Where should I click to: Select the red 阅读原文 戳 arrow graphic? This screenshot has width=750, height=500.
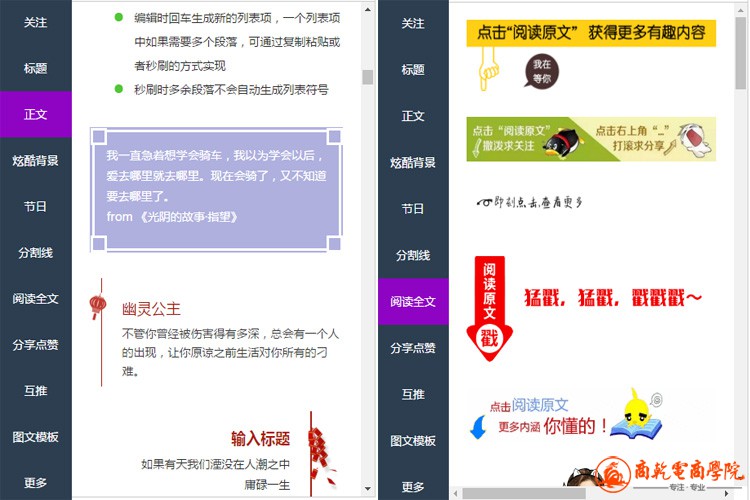click(x=489, y=306)
